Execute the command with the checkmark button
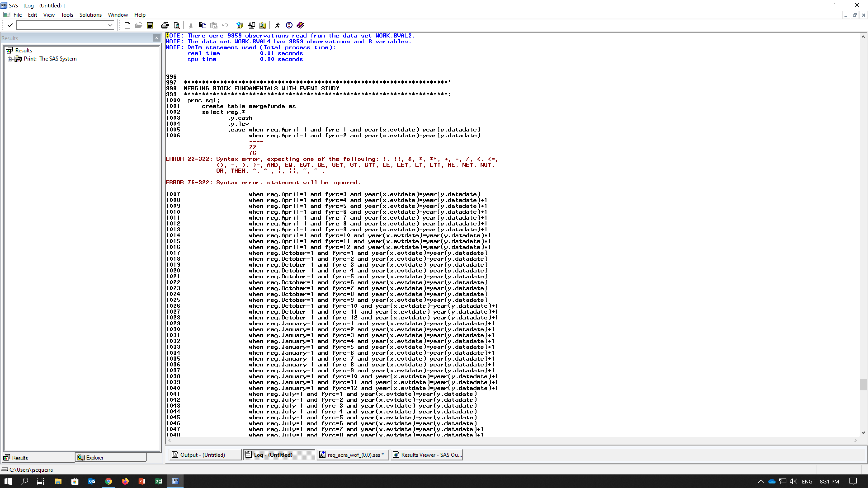Viewport: 868px width, 488px height. 10,25
